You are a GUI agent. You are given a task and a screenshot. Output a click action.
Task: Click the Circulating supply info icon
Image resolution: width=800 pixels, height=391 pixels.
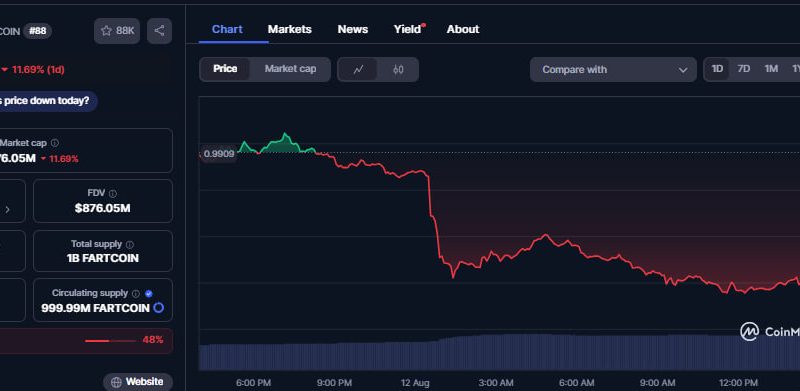pos(135,294)
